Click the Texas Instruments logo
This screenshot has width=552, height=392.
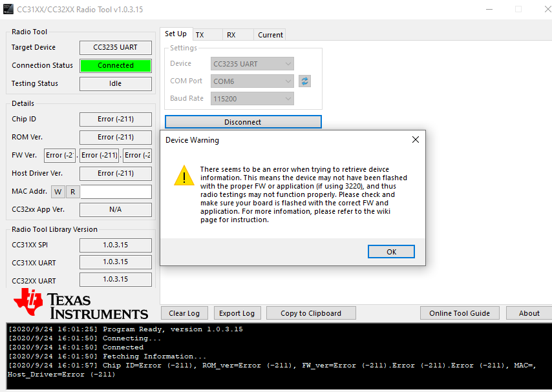81,304
